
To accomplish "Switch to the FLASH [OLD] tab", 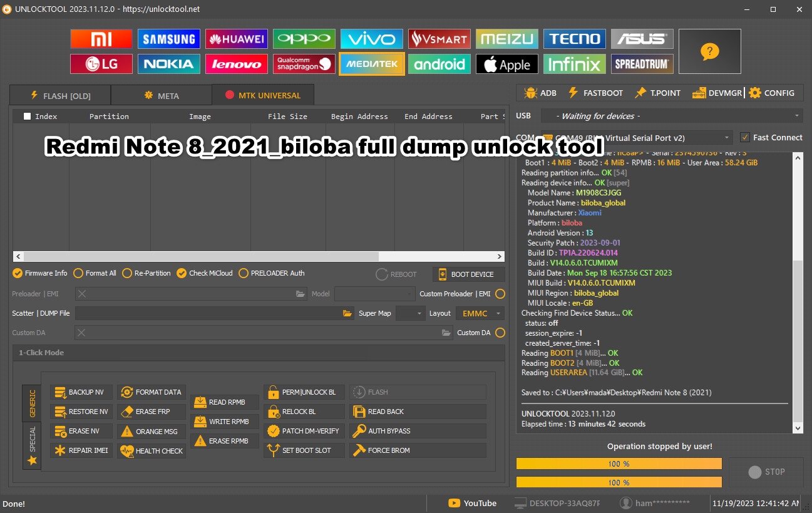I will point(60,96).
